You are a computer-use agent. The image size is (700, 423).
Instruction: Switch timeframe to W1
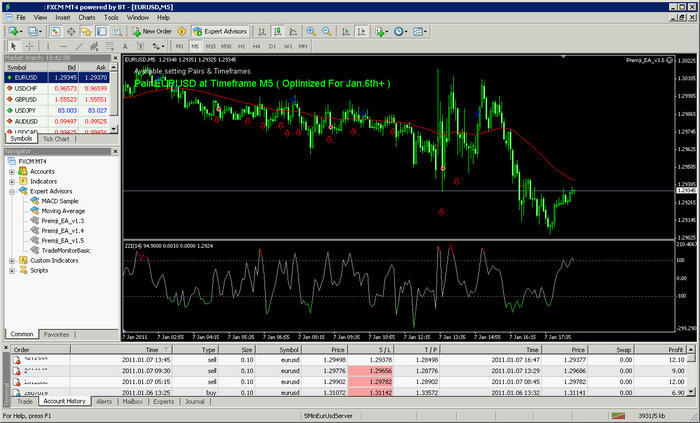[x=288, y=46]
